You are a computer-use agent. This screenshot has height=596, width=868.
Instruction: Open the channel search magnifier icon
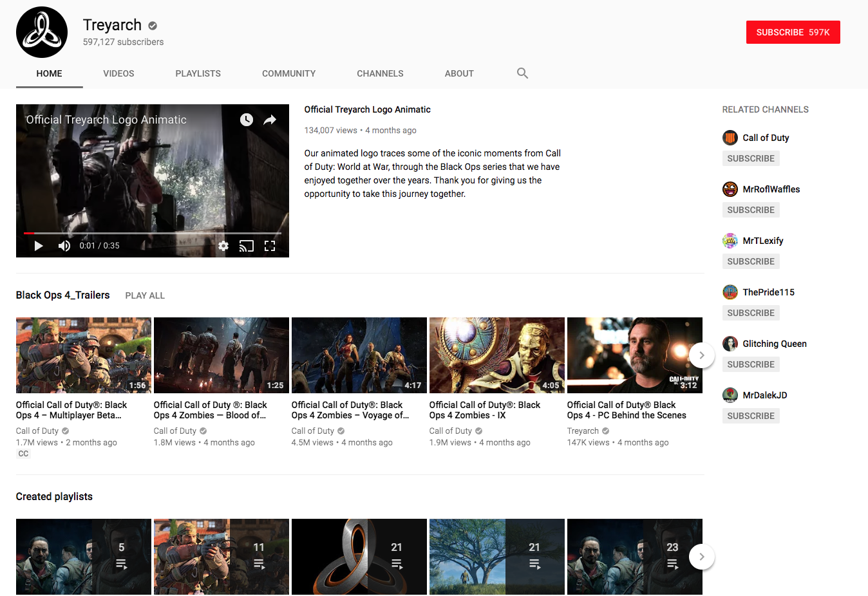522,73
